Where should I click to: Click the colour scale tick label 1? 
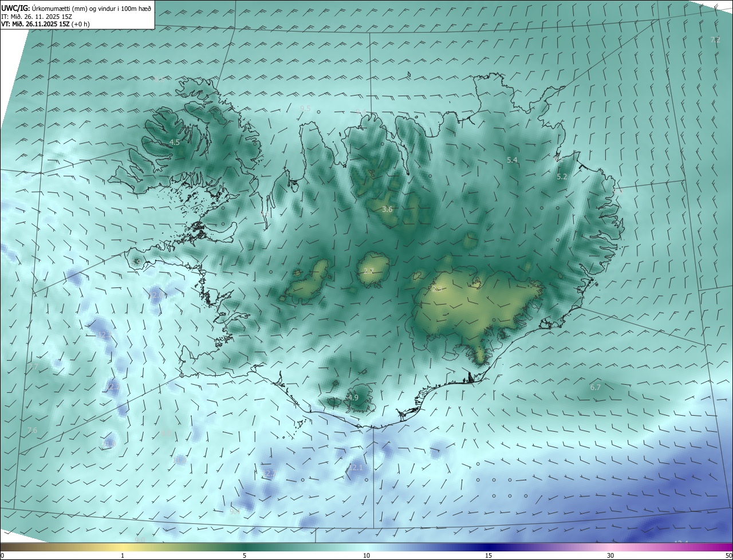123,555
